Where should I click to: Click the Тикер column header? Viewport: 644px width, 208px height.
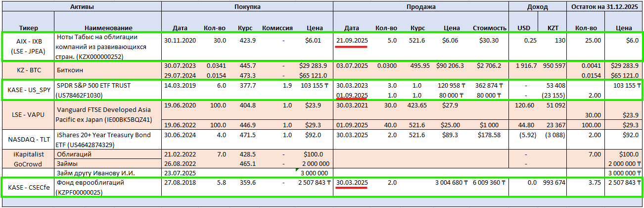point(28,28)
